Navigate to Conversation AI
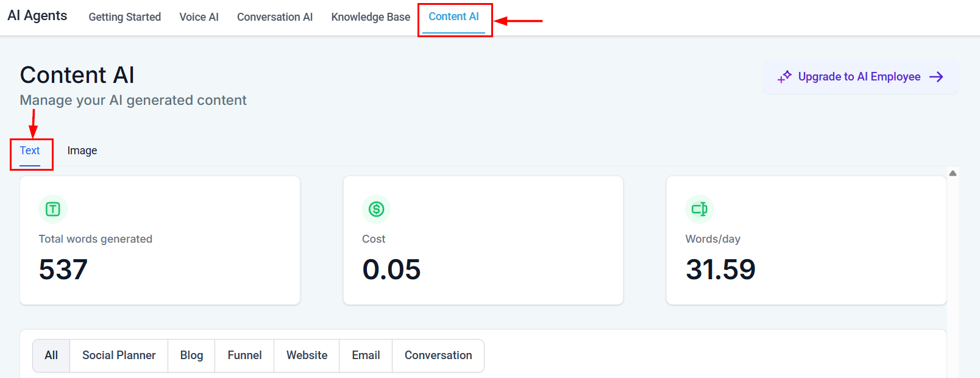The image size is (980, 378). (275, 16)
